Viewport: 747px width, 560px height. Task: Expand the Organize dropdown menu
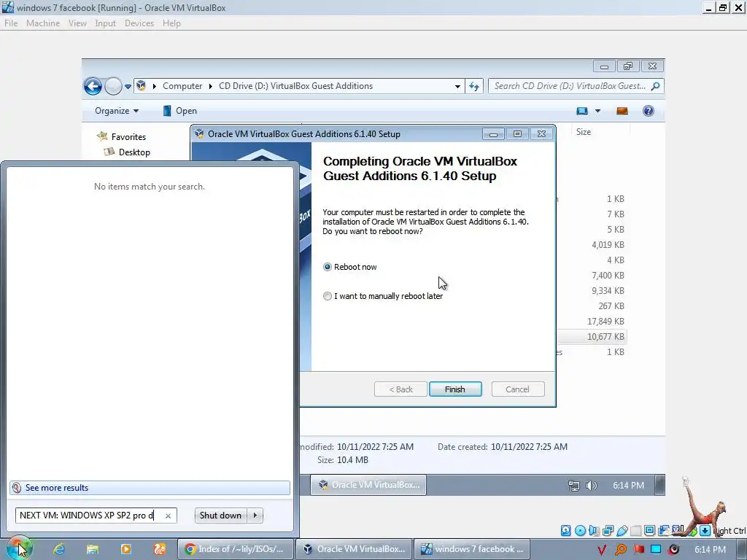[x=117, y=111]
